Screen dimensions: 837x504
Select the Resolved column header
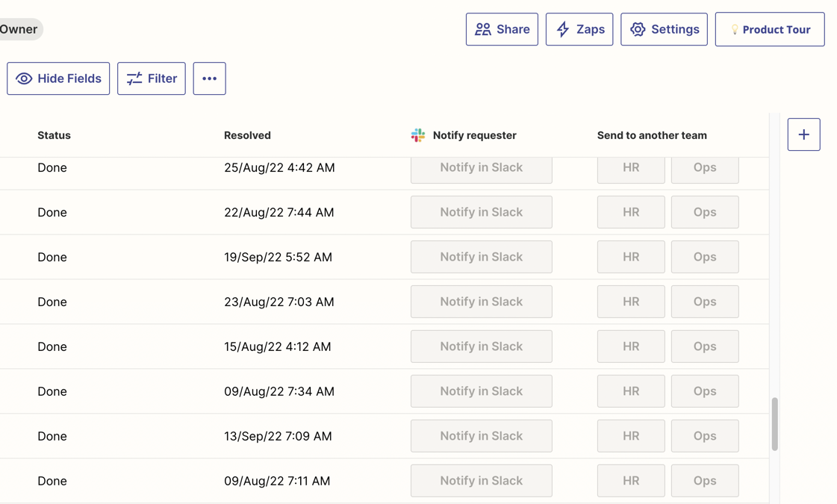pos(247,135)
